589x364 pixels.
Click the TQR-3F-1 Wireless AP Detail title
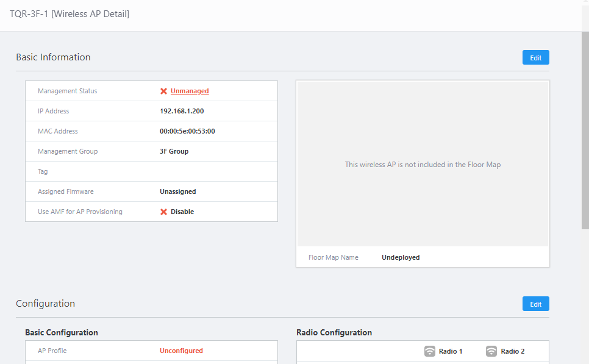70,13
